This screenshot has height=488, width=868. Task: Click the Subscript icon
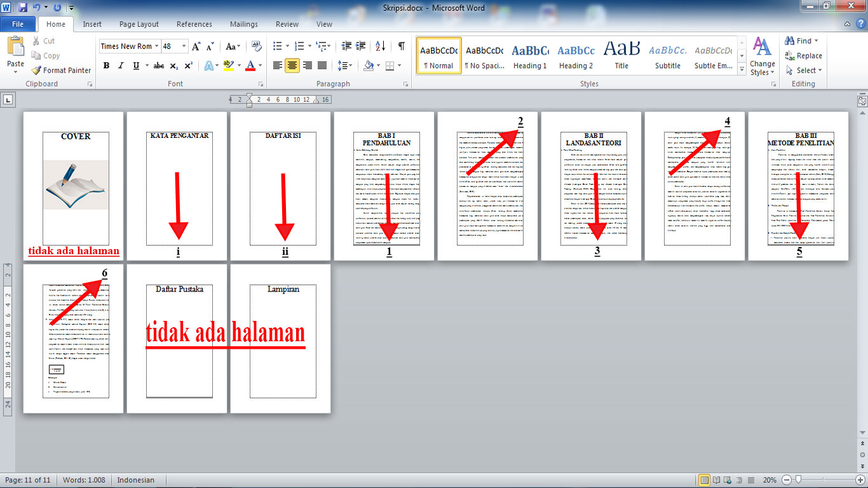point(175,65)
